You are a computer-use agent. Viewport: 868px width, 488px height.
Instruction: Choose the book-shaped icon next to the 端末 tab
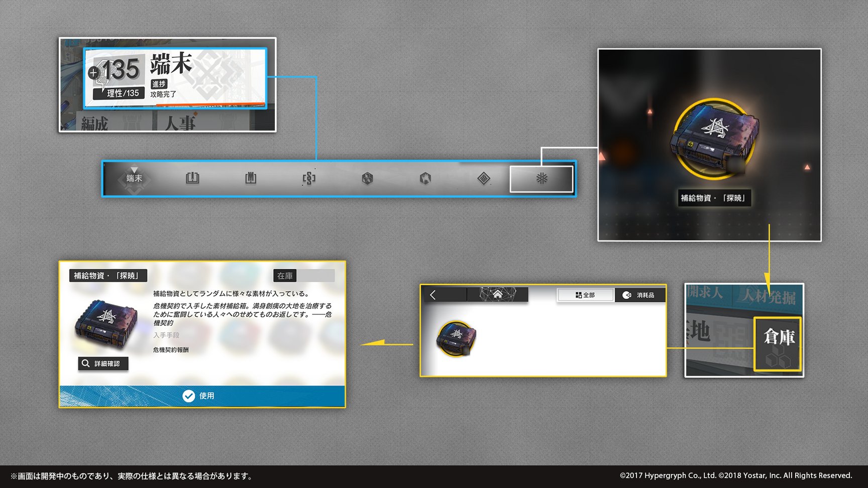[192, 178]
